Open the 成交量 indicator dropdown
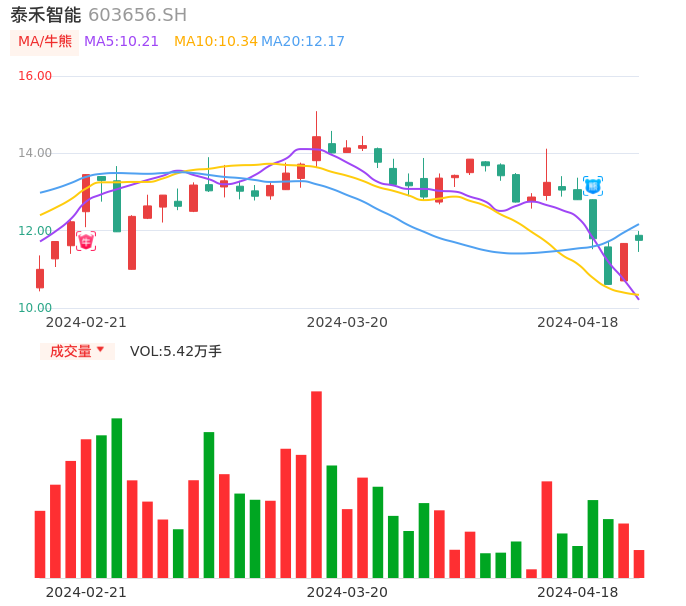 pyautogui.click(x=77, y=351)
